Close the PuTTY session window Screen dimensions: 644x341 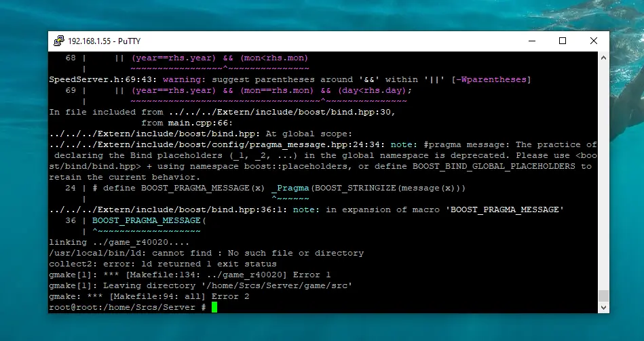[593, 41]
